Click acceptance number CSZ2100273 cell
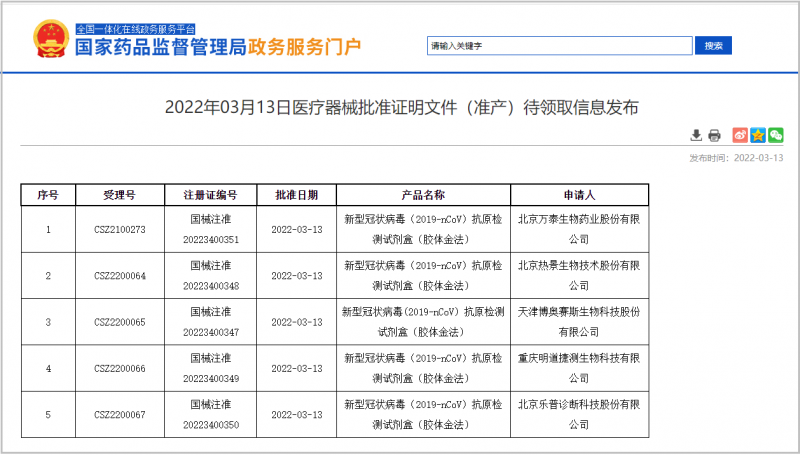800x455 pixels. tap(119, 229)
